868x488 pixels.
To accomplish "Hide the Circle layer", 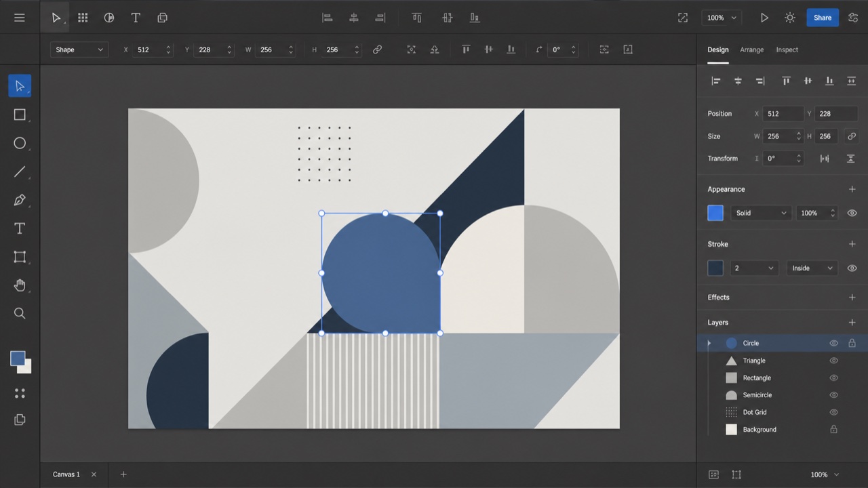I will 834,343.
